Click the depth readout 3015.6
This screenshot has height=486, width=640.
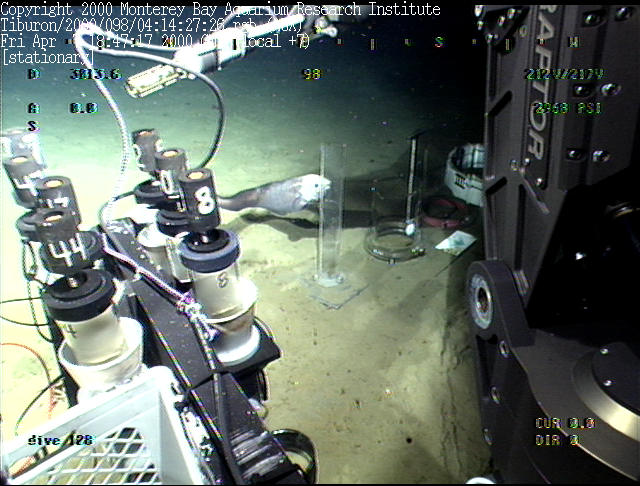click(95, 75)
